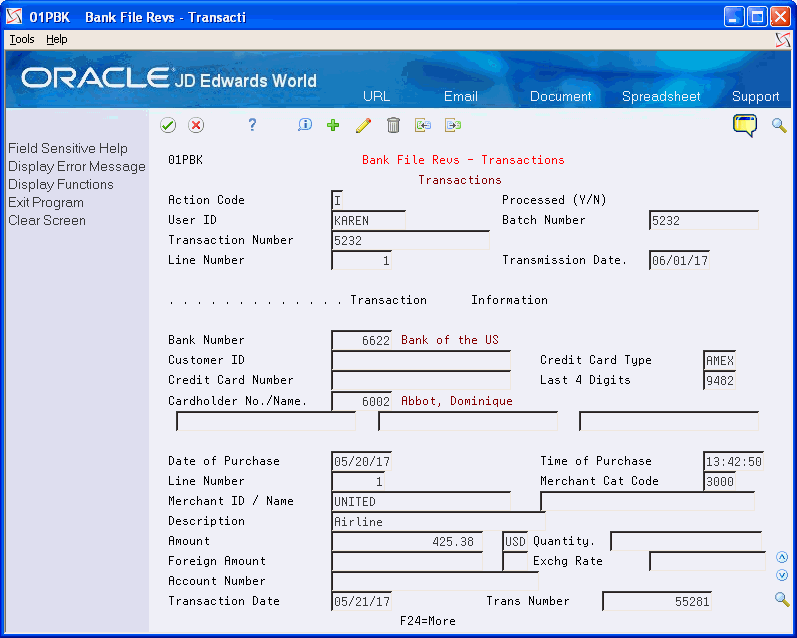Open the Tools menu

(x=22, y=39)
